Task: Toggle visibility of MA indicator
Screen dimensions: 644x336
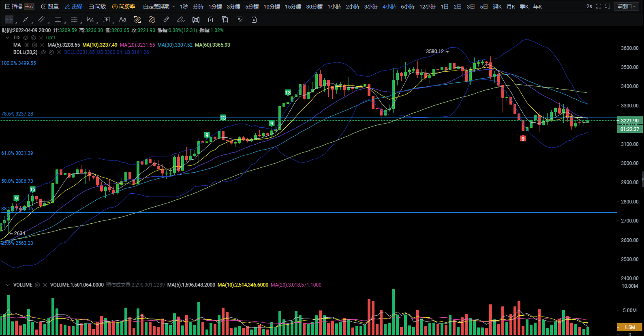Action: [27, 45]
